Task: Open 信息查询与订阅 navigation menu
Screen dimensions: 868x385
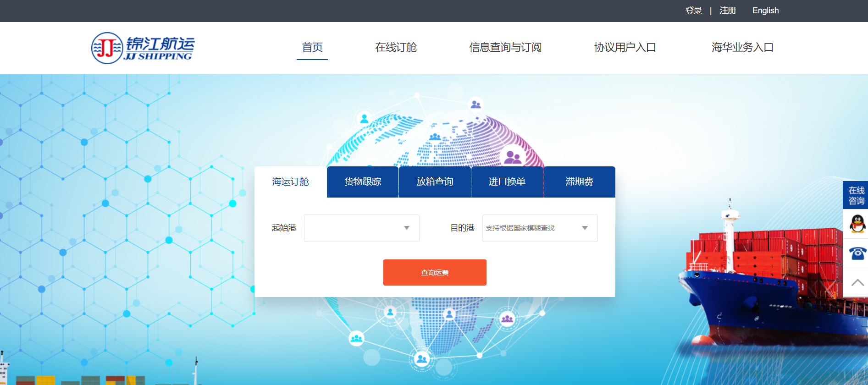Action: 505,47
